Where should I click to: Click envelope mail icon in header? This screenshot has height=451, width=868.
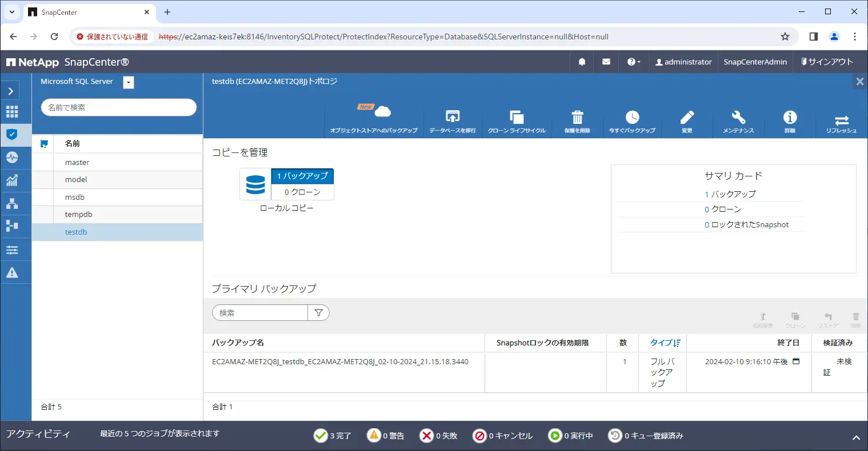coord(606,62)
